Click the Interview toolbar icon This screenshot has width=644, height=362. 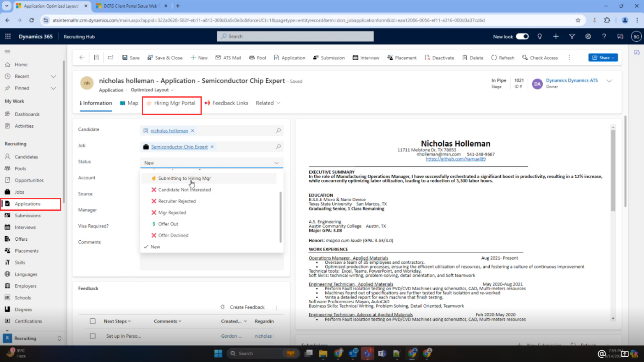pyautogui.click(x=355, y=58)
